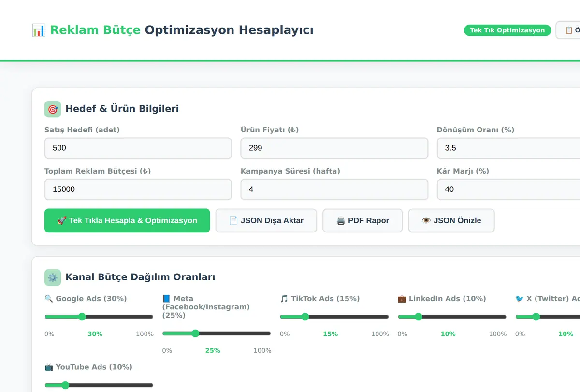Click the Kanal Bütçe Dağılım Oranları heading

click(x=140, y=277)
